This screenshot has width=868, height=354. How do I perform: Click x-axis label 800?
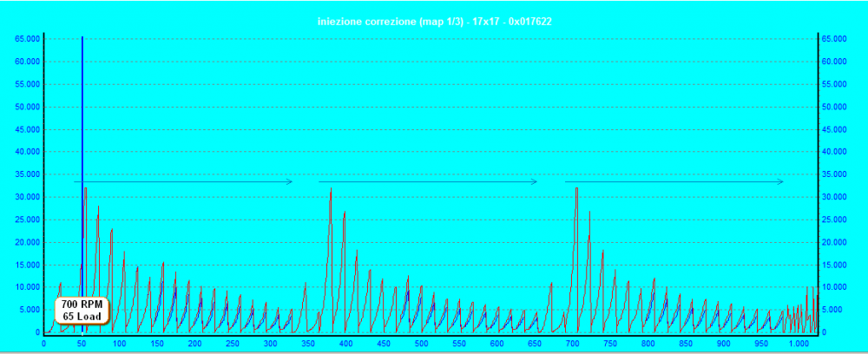pyautogui.click(x=648, y=343)
